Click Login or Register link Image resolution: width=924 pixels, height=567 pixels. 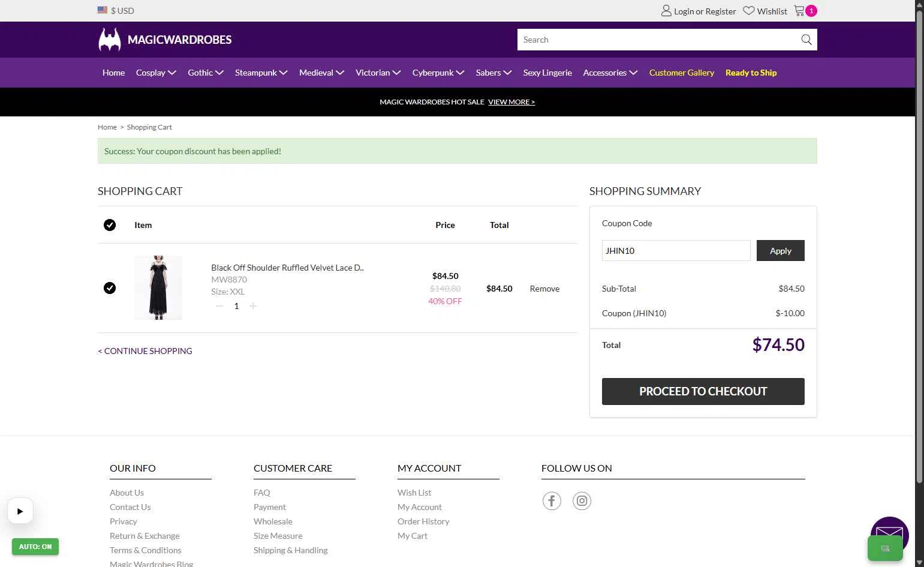(705, 11)
